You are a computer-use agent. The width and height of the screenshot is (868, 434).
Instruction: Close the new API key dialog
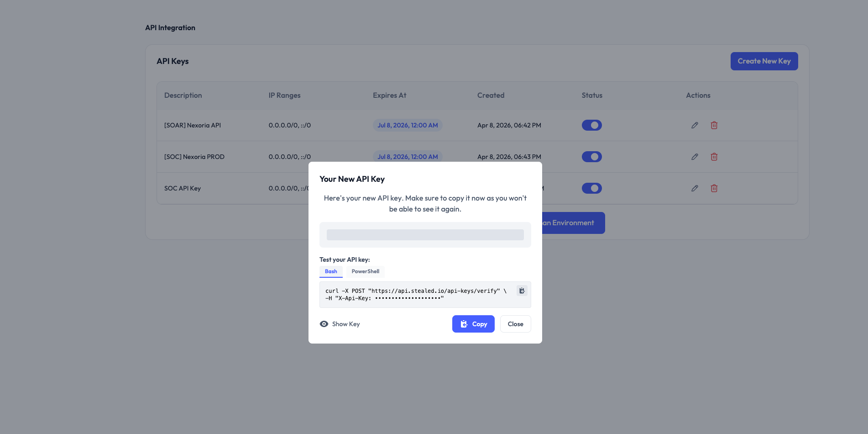(515, 323)
